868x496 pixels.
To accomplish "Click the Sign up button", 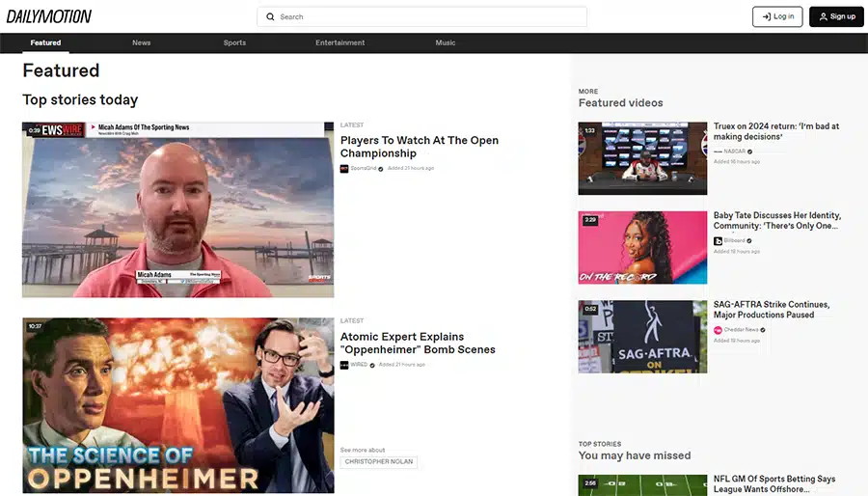I will [x=836, y=16].
